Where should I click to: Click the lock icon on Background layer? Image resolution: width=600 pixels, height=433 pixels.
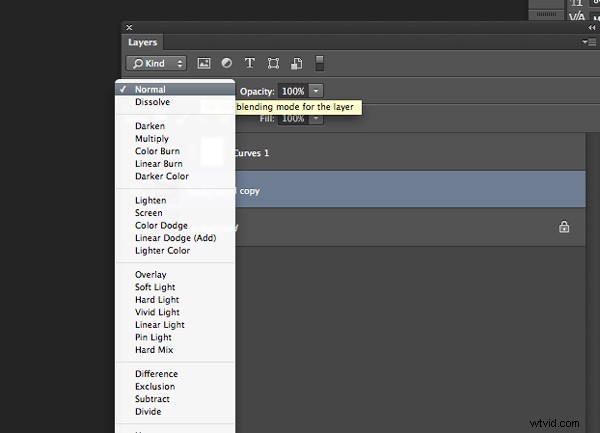pos(564,227)
